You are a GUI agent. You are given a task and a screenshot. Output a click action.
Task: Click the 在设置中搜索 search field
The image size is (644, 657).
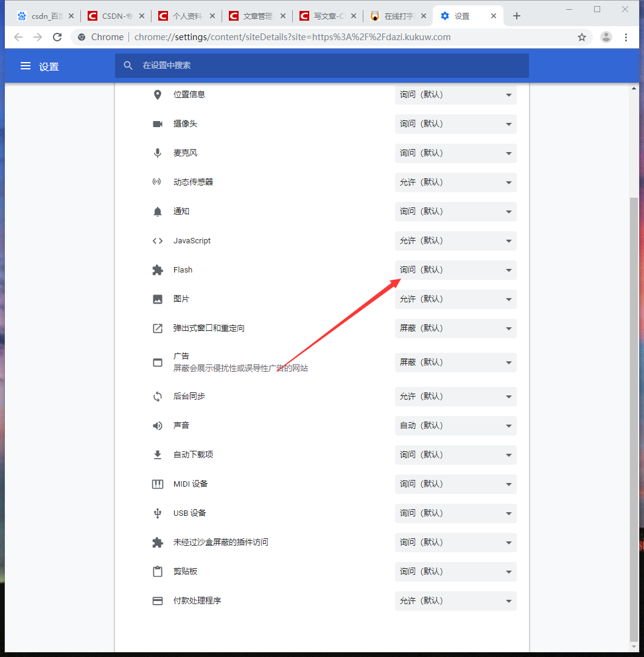(321, 66)
